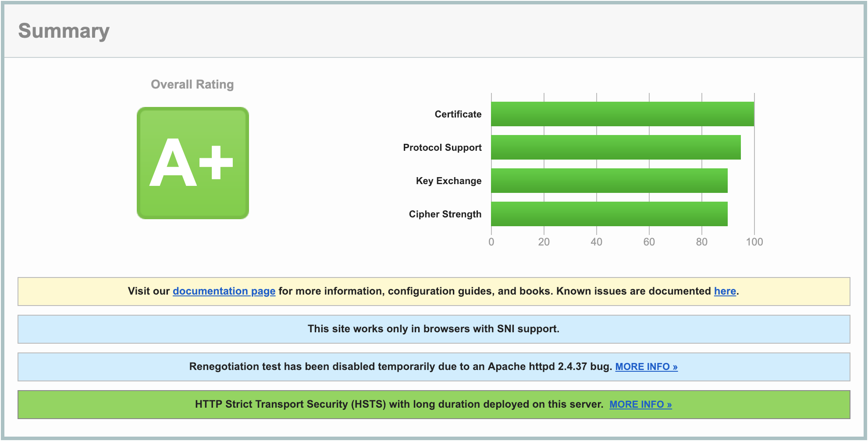Viewport: 868px width, 441px height.
Task: Click the Key Exchange score bar
Action: pyautogui.click(x=609, y=181)
